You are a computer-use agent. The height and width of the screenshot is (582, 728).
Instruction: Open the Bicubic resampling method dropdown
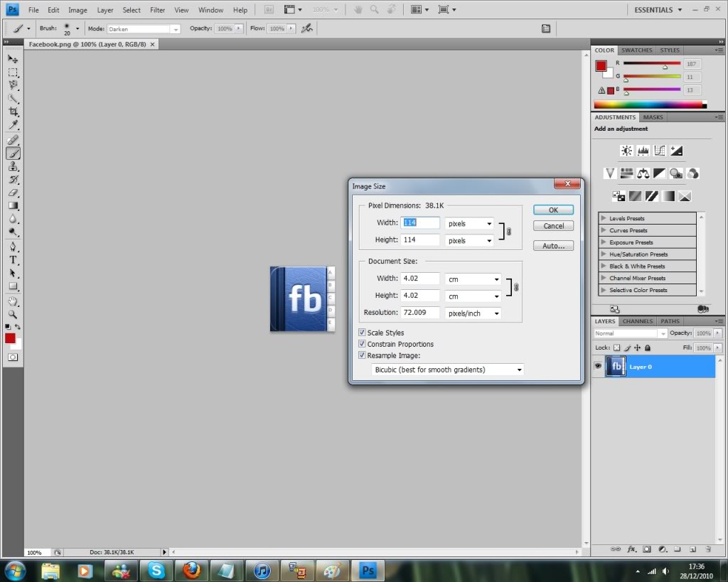pyautogui.click(x=448, y=370)
